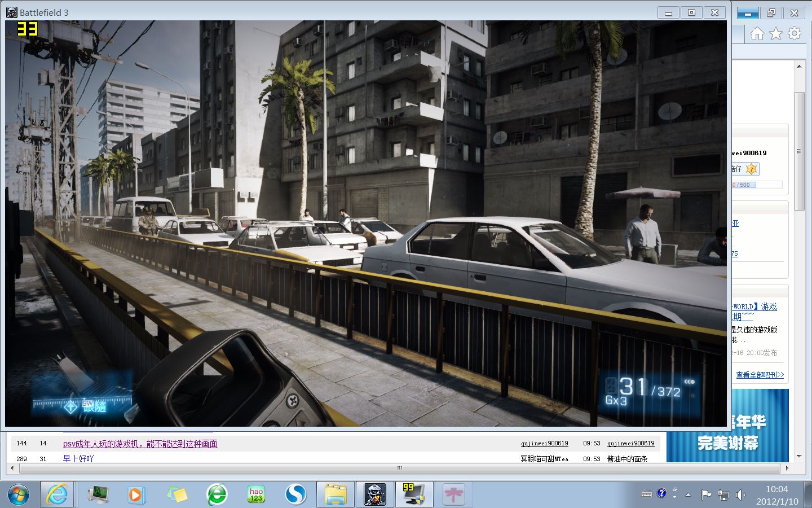Click the ammo count 31/372 display
Image resolution: width=812 pixels, height=508 pixels.
650,388
